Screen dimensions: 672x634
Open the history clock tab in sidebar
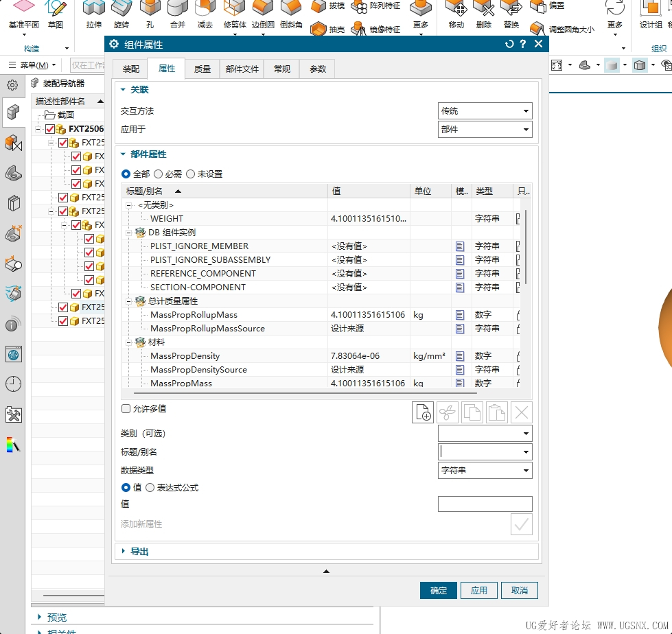13,384
